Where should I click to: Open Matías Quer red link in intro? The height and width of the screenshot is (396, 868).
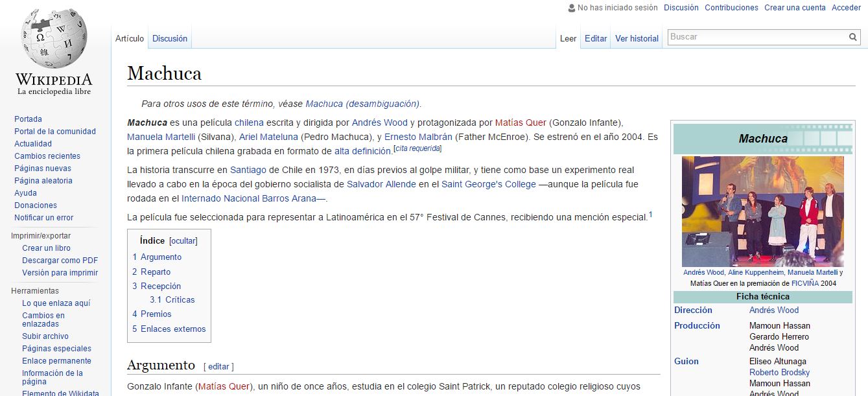click(521, 122)
